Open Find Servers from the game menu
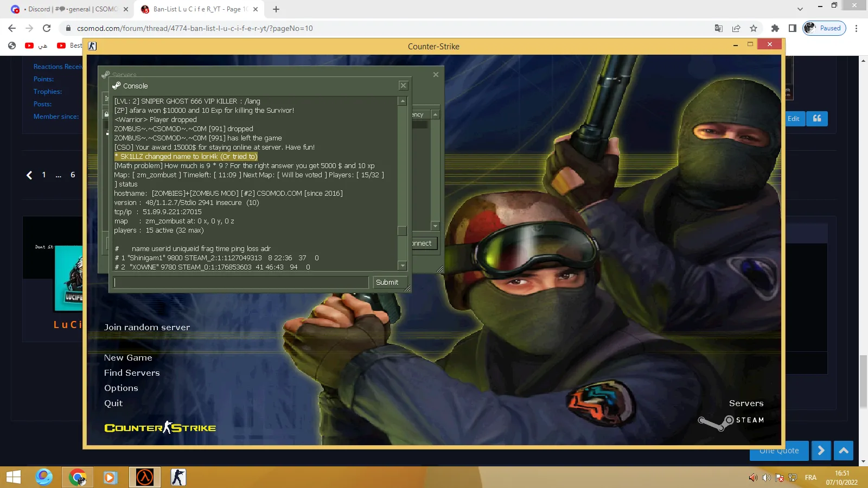 click(132, 373)
